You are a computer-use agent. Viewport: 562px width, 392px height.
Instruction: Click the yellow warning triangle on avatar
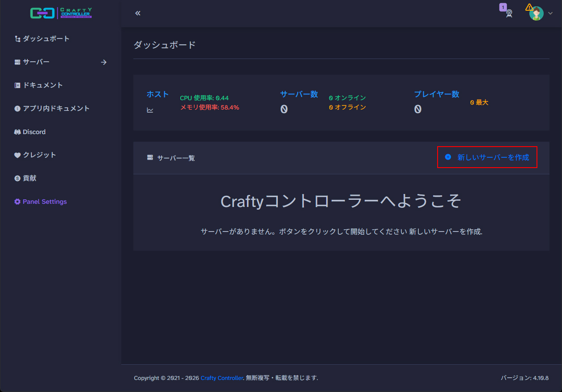(529, 7)
